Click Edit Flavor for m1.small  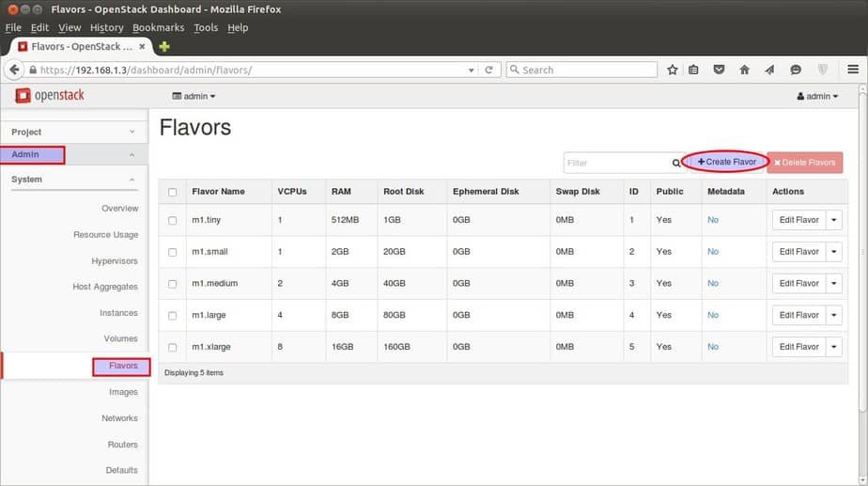coord(798,252)
